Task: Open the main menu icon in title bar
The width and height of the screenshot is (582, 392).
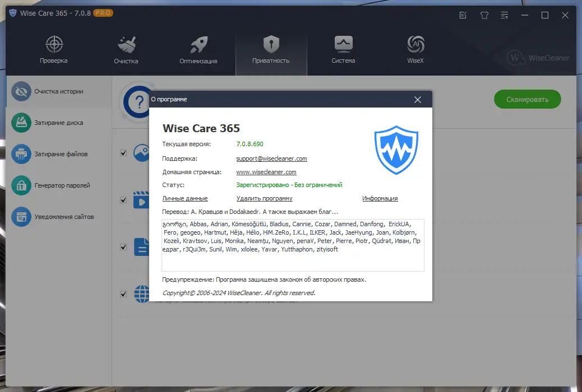Action: click(x=505, y=15)
